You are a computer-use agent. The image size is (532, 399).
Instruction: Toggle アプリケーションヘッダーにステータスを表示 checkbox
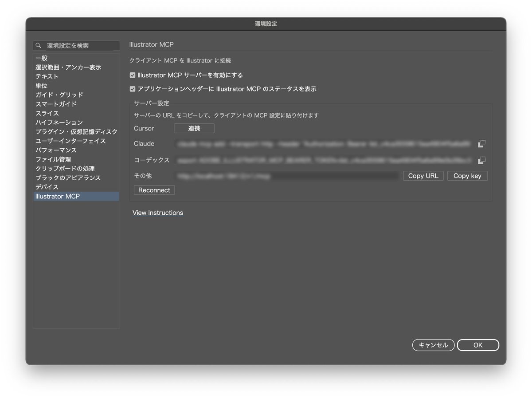coord(132,89)
